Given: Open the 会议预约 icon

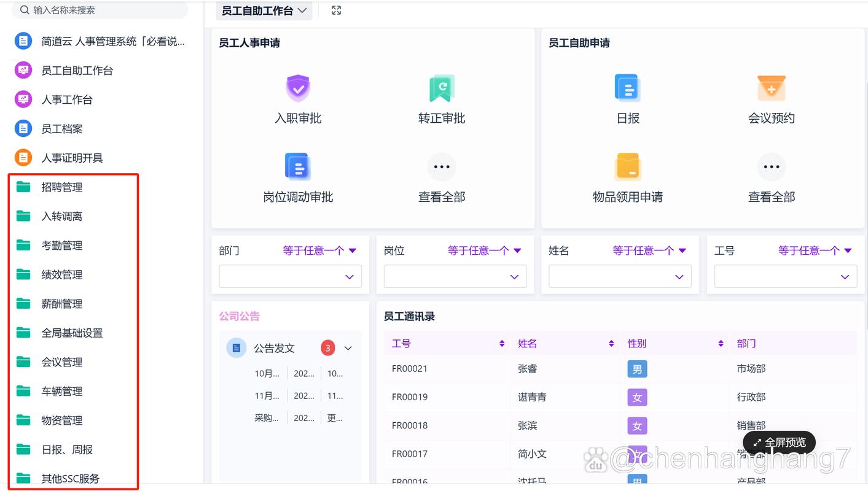Looking at the screenshot, I should [x=771, y=88].
